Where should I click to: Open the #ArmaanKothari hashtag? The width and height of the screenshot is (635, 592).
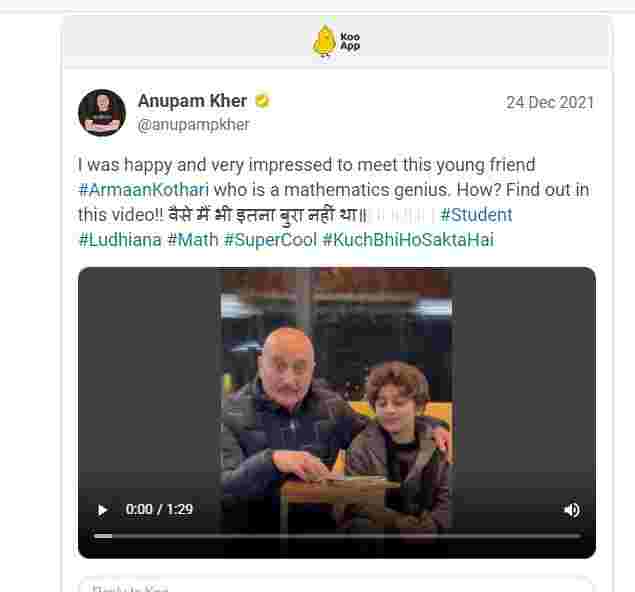click(144, 190)
